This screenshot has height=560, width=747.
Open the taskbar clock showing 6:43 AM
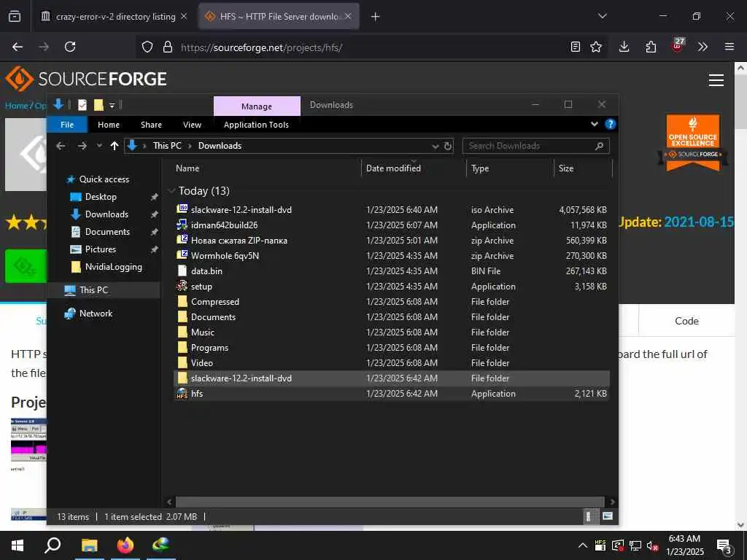pyautogui.click(x=684, y=545)
